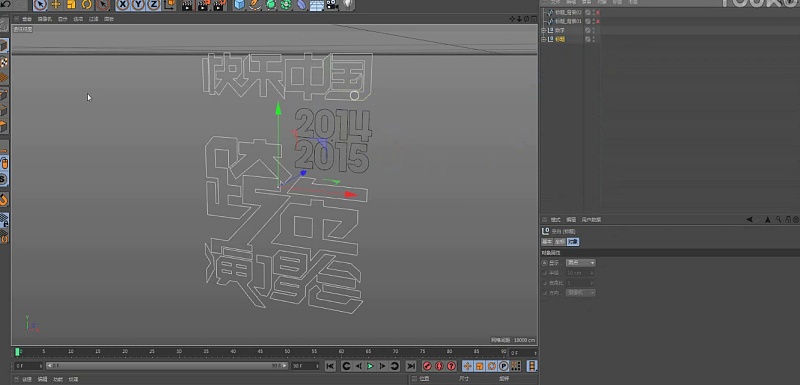Open viewport 过滤 menu
The width and height of the screenshot is (800, 385).
93,19
